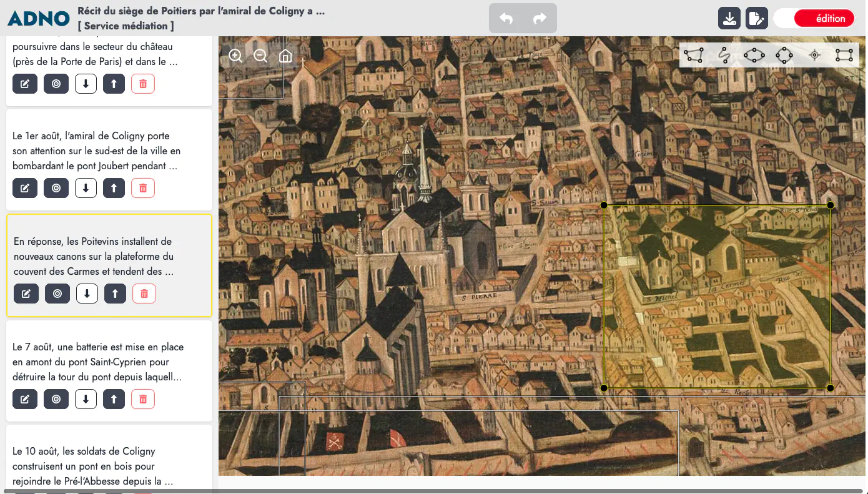Edit the 'Le 7 août' annotation

[x=25, y=399]
